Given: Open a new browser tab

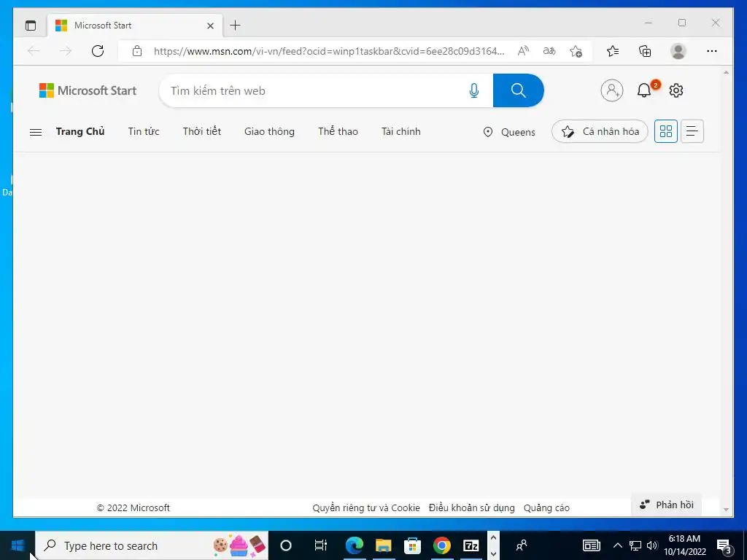Looking at the screenshot, I should point(235,26).
